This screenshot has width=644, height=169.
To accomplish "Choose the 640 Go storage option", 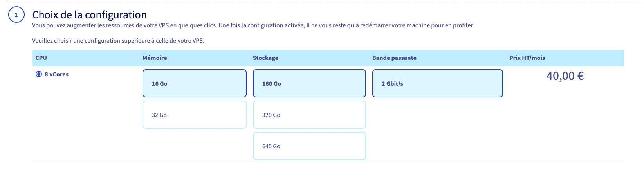I will click(x=309, y=146).
